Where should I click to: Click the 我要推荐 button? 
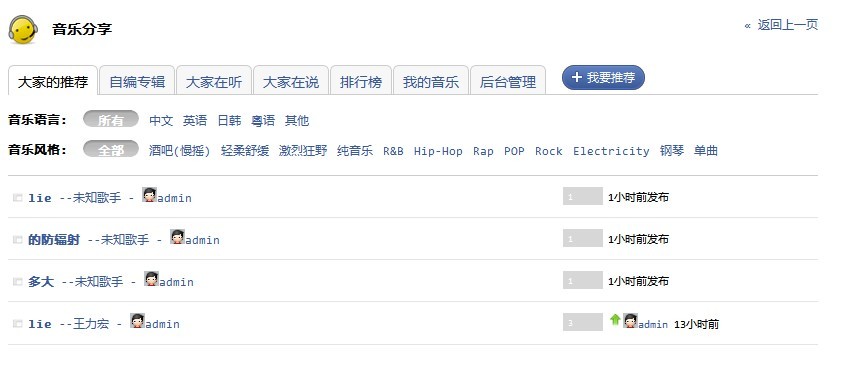click(x=603, y=77)
